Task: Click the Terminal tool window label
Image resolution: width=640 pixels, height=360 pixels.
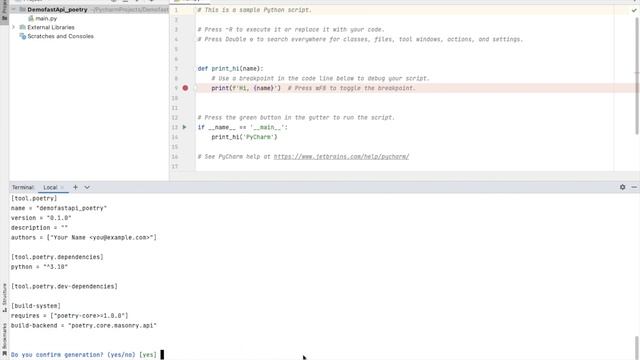Action: pos(22,187)
